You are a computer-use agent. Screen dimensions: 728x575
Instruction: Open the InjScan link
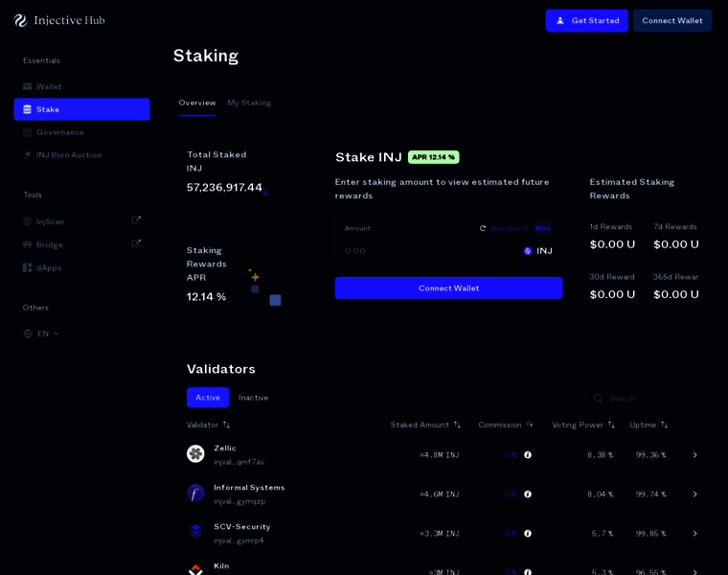(81, 221)
